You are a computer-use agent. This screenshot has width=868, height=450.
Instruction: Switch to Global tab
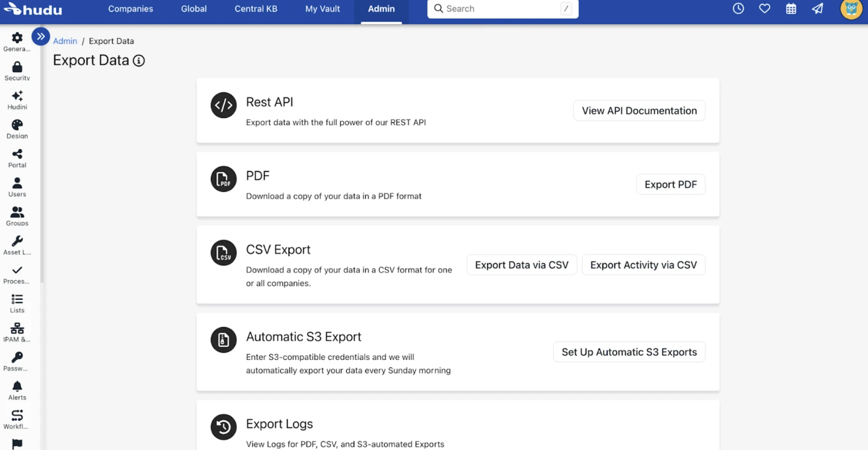coord(194,9)
